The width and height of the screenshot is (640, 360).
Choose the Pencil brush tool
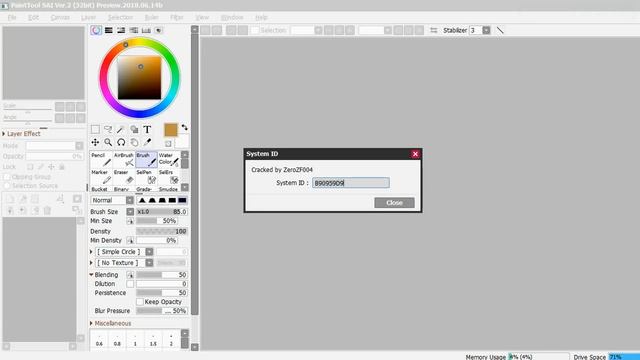(101, 160)
